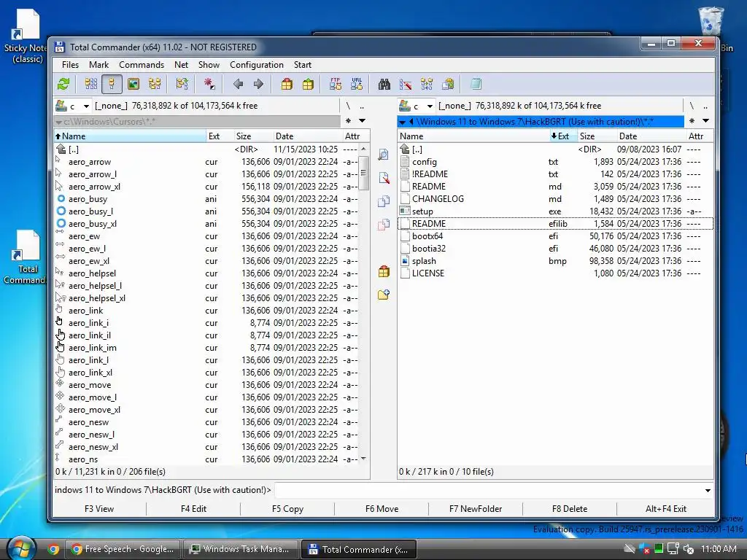747x560 pixels.
Task: Click the Copy icon in the middle bar
Action: tap(384, 201)
